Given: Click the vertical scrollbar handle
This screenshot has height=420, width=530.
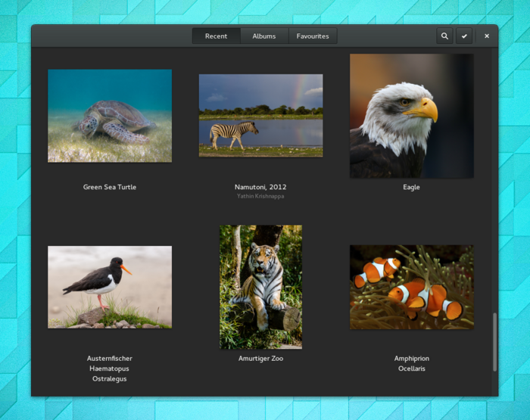Looking at the screenshot, I should tap(495, 342).
